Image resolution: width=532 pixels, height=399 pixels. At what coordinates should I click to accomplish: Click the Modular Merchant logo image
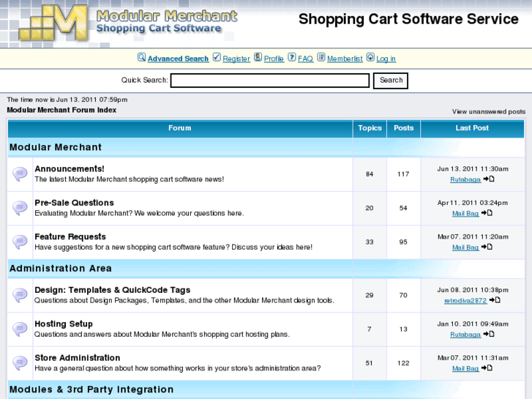pos(128,23)
